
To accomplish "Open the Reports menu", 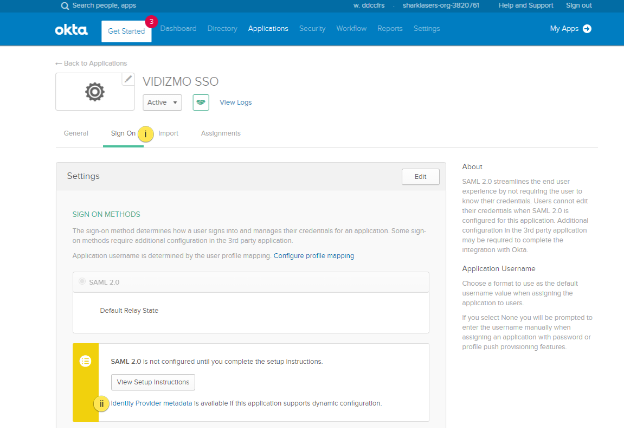I will (x=390, y=29).
